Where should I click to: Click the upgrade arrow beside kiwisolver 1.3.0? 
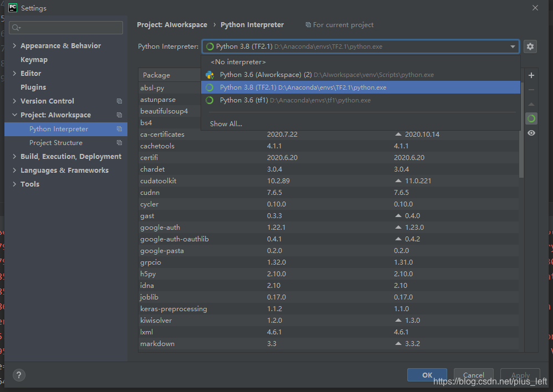click(398, 321)
